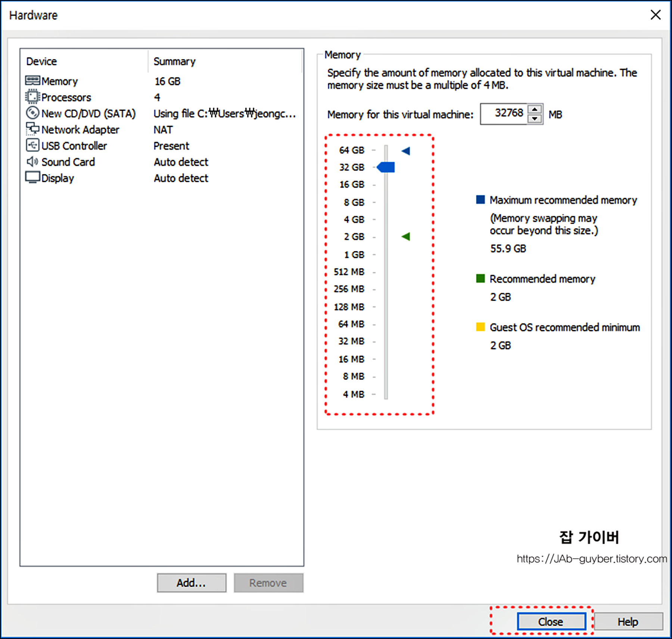Click the slider track at 8 GB
The height and width of the screenshot is (639, 672).
[x=386, y=202]
